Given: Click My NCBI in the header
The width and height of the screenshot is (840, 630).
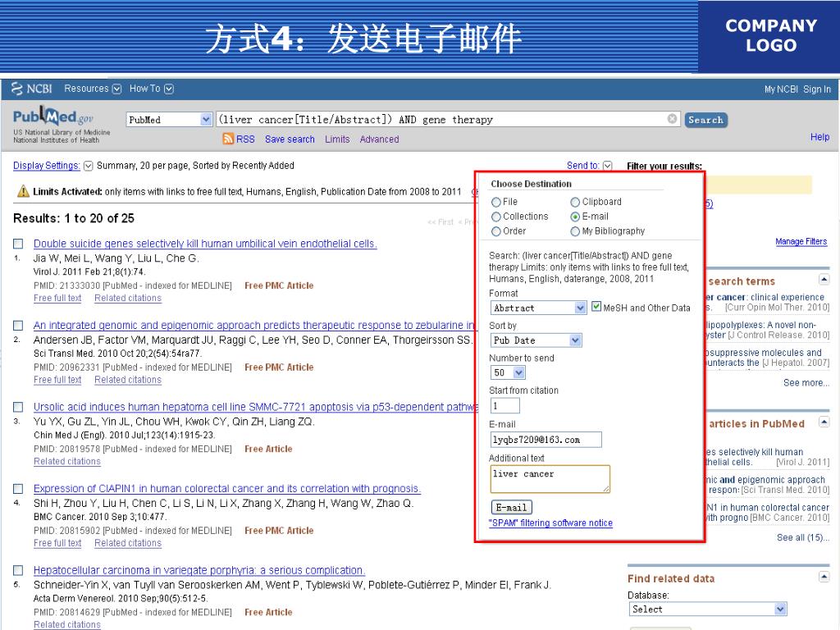Looking at the screenshot, I should click(781, 89).
